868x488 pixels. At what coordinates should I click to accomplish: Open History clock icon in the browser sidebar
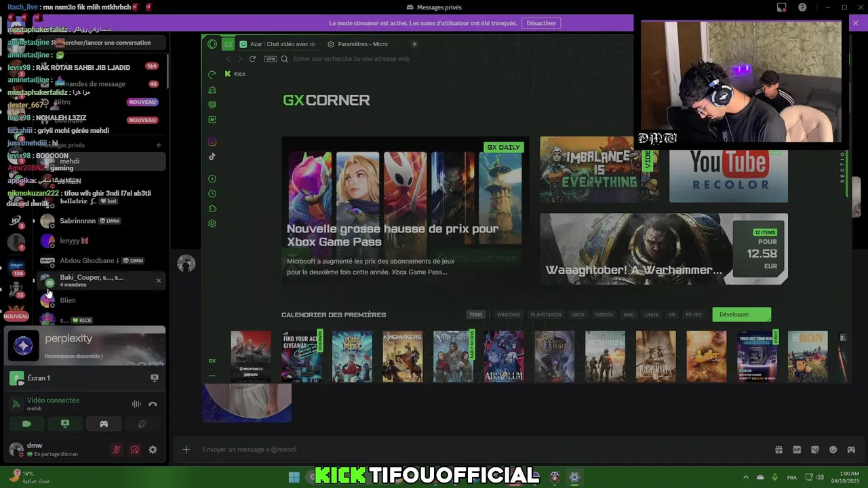coord(212,194)
